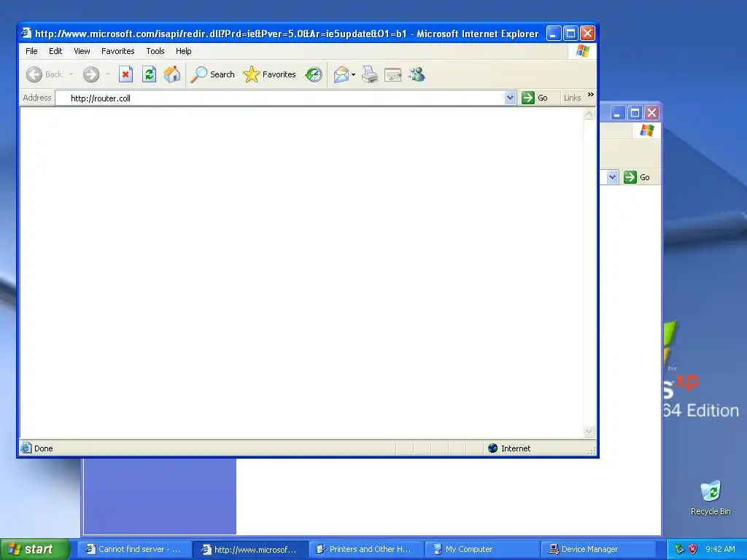This screenshot has height=560, width=747.
Task: Maximize the front Internet Explorer window
Action: coord(570,33)
